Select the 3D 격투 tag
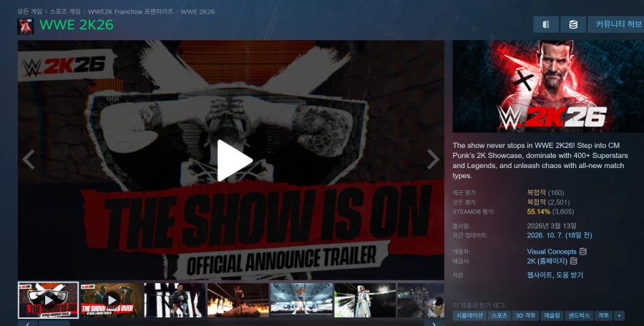Screen dimensions: 644x326 pos(526,316)
